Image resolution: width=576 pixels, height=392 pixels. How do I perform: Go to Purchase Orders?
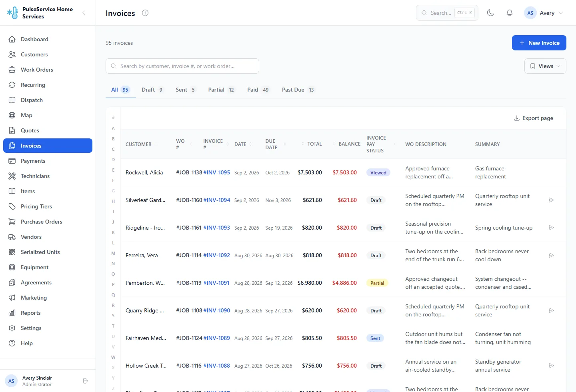(x=48, y=222)
